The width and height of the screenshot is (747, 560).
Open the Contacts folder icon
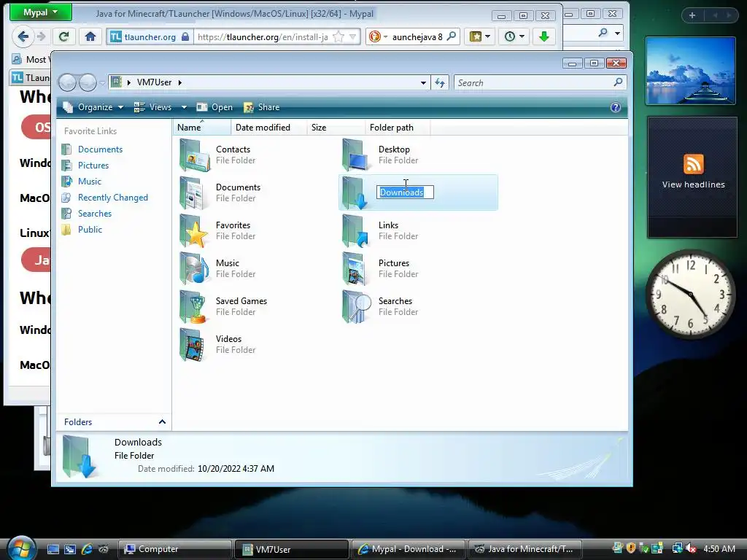pyautogui.click(x=195, y=155)
